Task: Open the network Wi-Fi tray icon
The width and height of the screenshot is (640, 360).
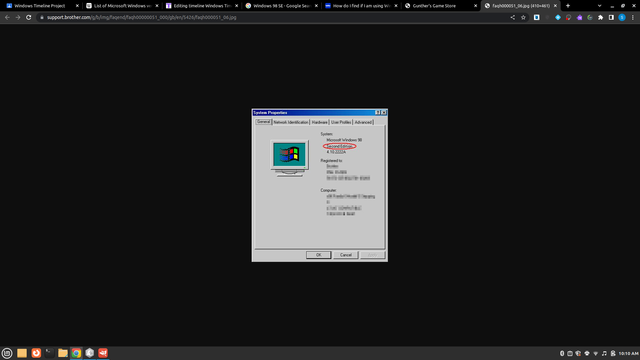Action: click(x=596, y=353)
